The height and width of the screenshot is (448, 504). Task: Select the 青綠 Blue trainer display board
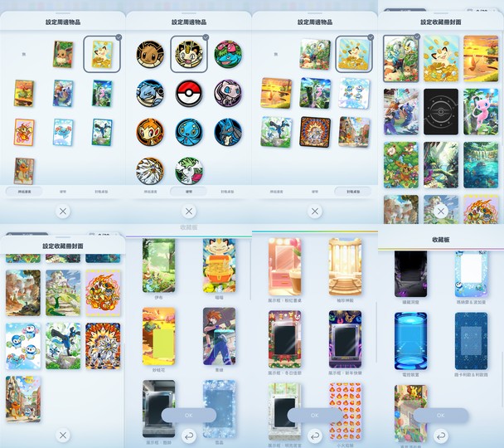pyautogui.click(x=219, y=336)
